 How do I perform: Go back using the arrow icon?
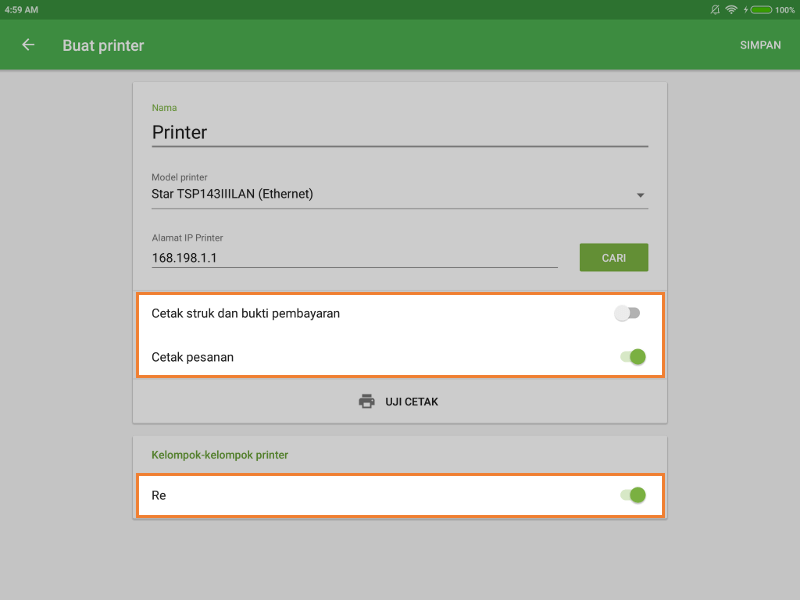28,45
